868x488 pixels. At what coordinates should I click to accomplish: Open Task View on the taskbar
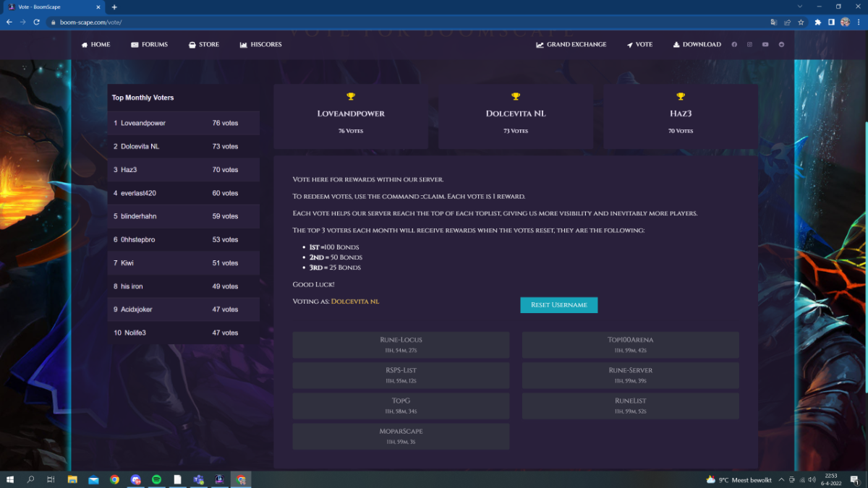51,479
